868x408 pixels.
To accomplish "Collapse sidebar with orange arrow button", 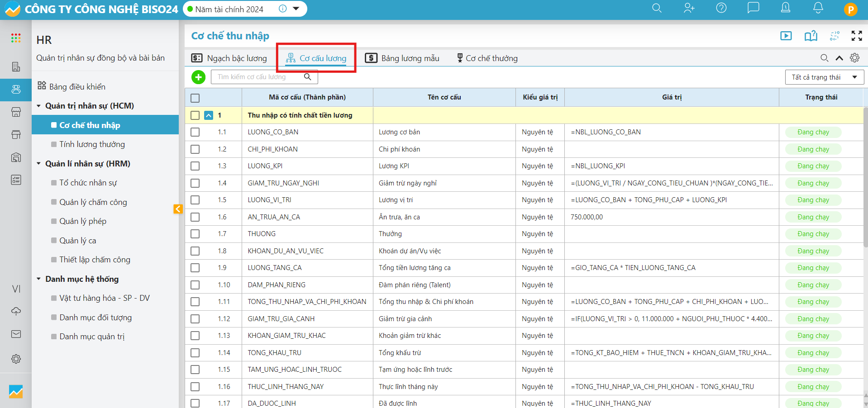I will coord(178,209).
